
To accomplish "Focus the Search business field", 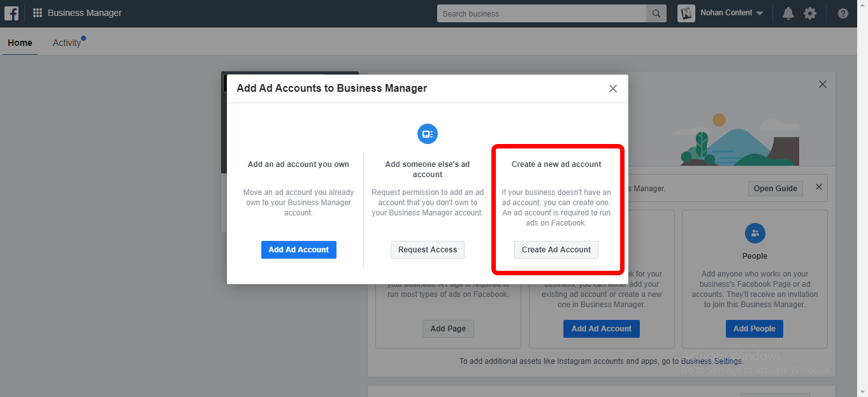I will [x=542, y=13].
